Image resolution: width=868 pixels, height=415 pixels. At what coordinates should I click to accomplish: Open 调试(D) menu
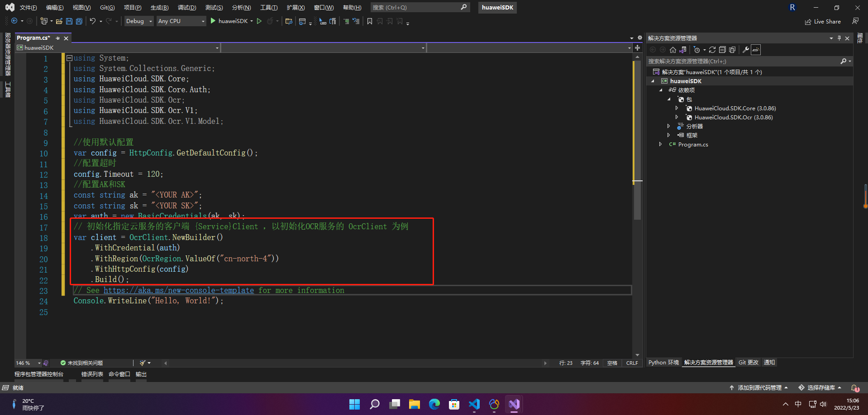(x=187, y=7)
